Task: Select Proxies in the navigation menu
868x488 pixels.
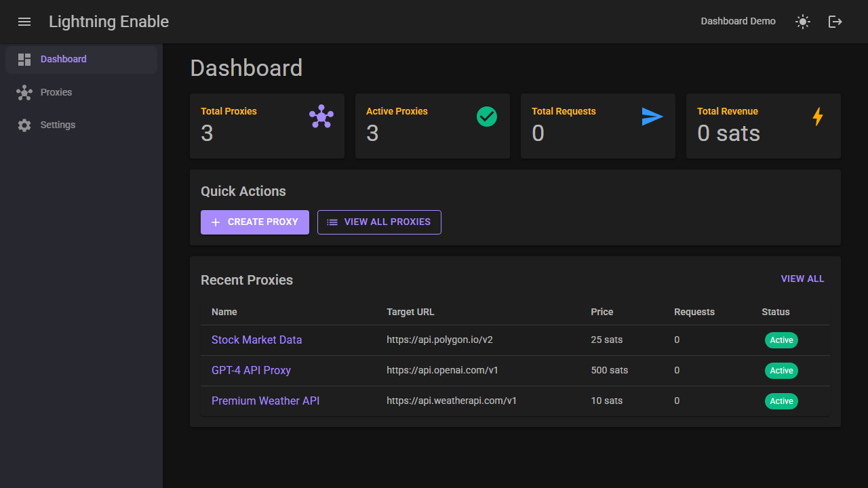Action: tap(56, 92)
